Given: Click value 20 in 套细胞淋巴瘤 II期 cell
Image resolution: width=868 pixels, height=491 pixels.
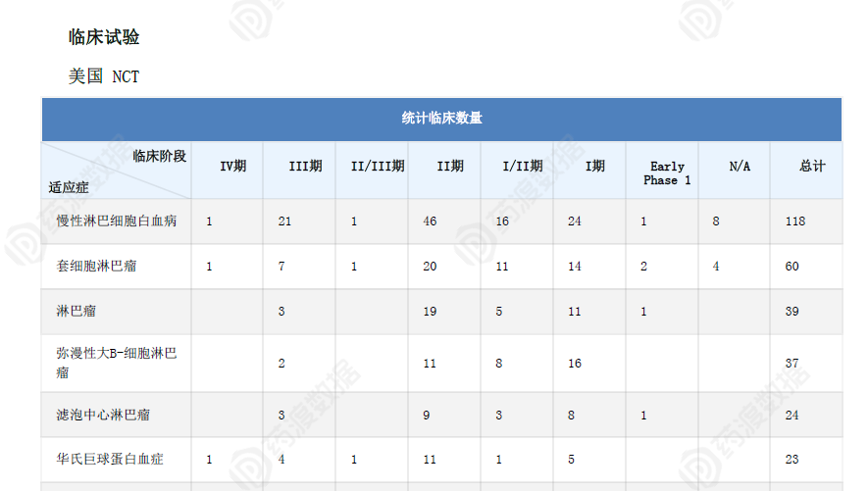Looking at the screenshot, I should 430,266.
